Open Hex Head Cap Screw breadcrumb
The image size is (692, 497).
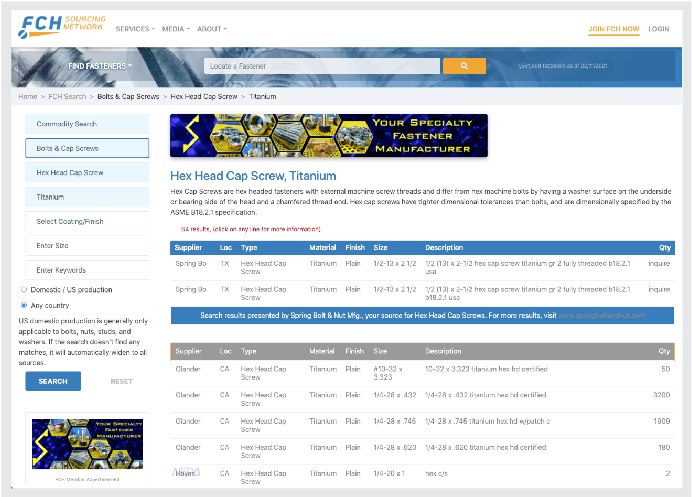pyautogui.click(x=203, y=96)
